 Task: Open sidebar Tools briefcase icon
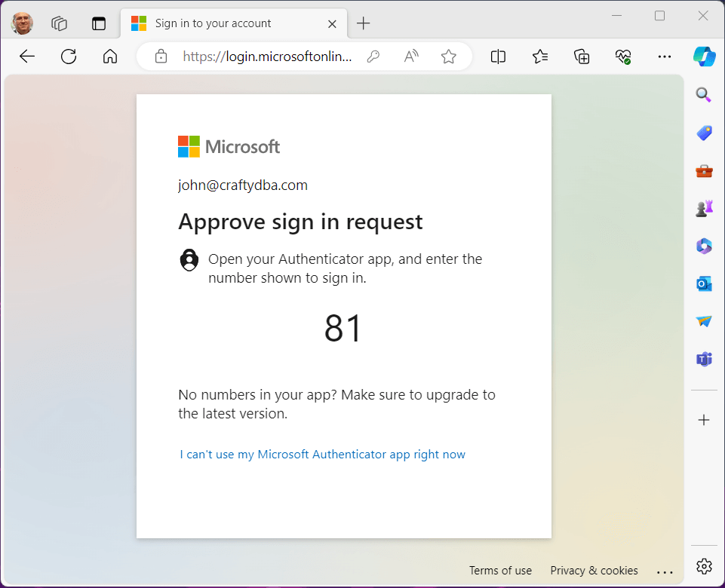coord(704,171)
